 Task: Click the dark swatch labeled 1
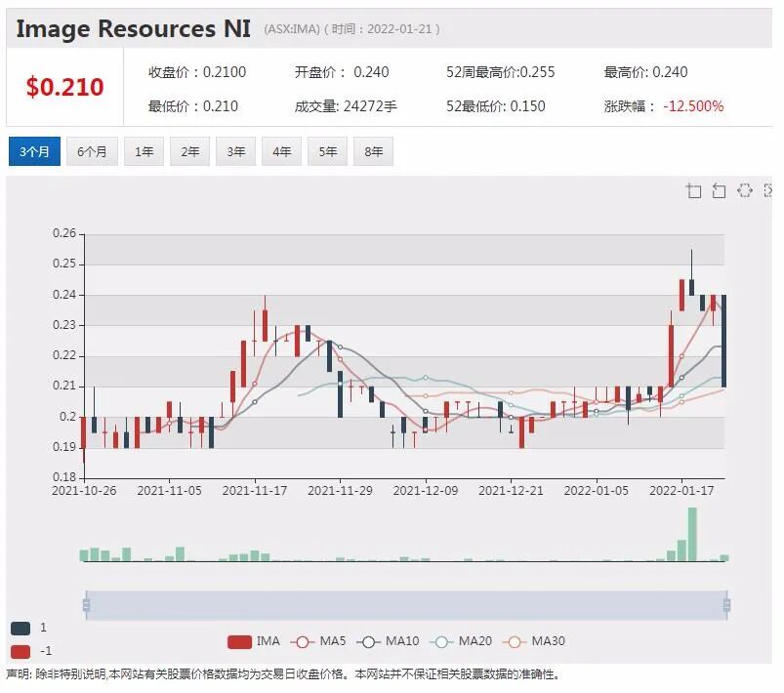click(21, 629)
